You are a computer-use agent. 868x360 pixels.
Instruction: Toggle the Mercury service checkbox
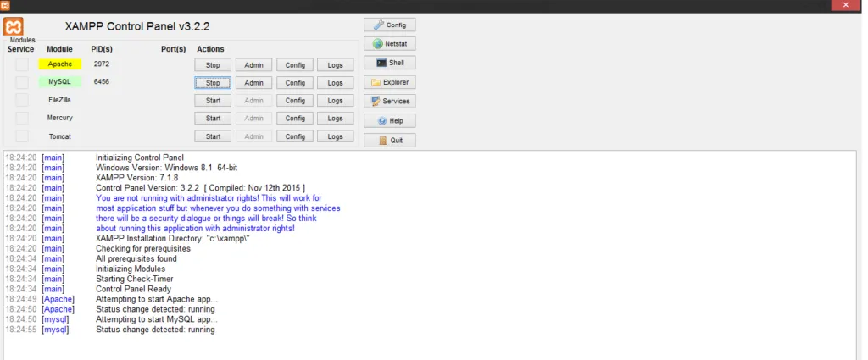point(22,118)
